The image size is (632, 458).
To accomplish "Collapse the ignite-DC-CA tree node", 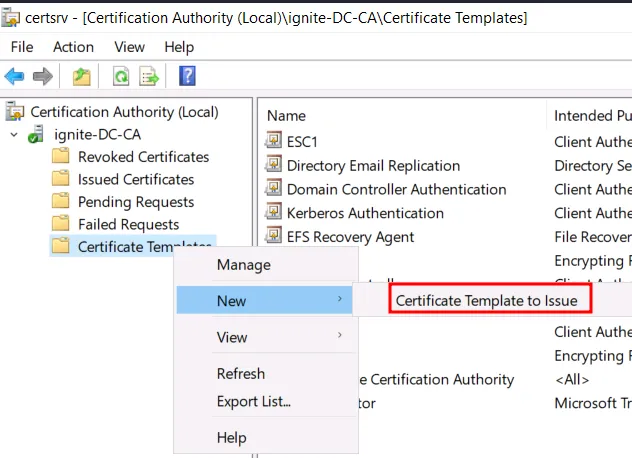I will pyautogui.click(x=14, y=134).
